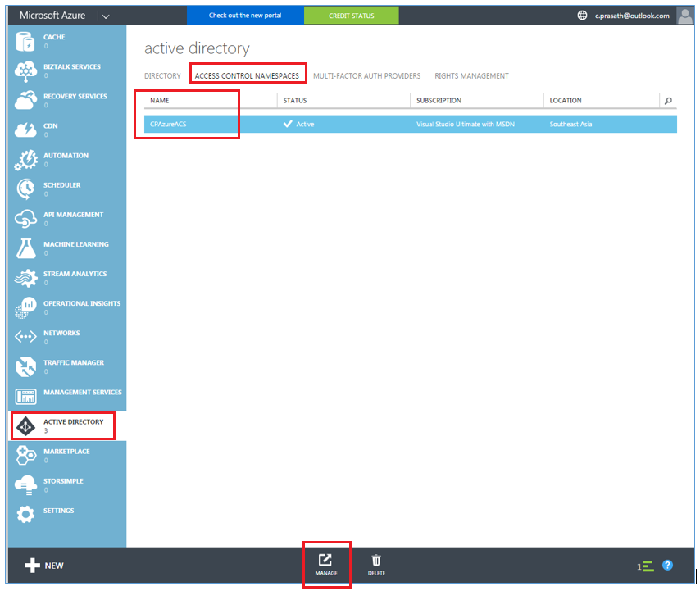The height and width of the screenshot is (591, 700).
Task: Open the Management Services icon
Action: pyautogui.click(x=25, y=396)
